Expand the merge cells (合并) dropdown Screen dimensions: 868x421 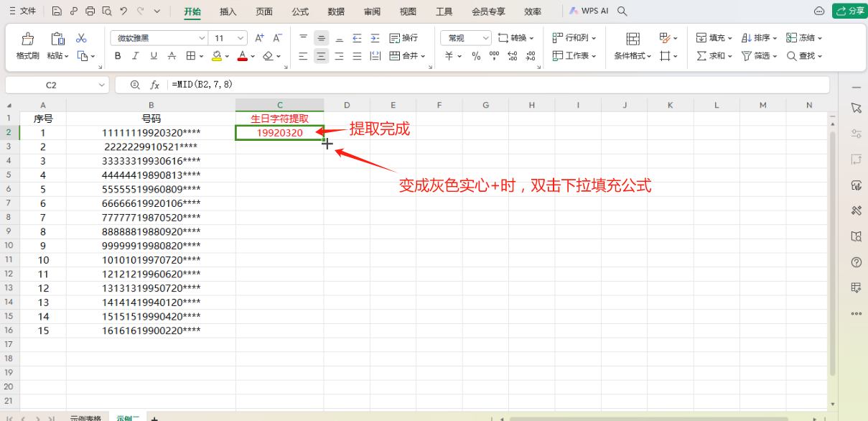click(x=424, y=56)
